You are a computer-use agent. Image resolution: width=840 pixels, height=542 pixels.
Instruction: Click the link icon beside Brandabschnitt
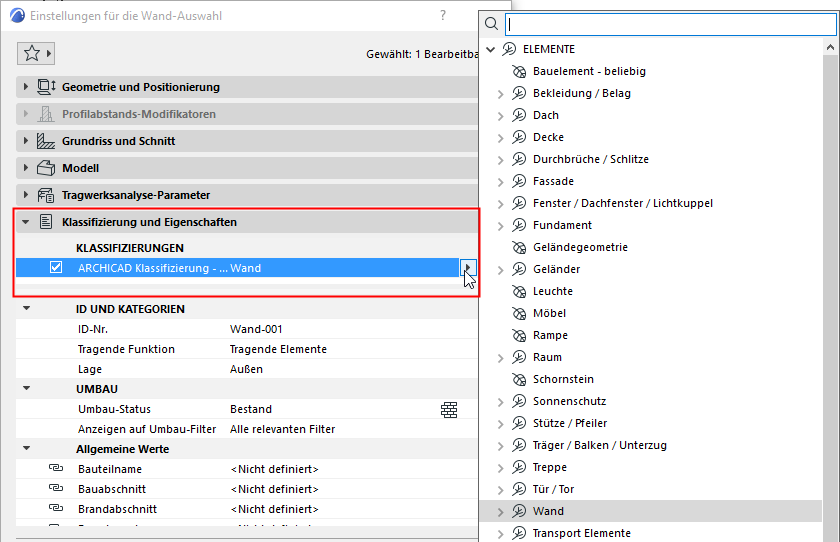(x=56, y=509)
